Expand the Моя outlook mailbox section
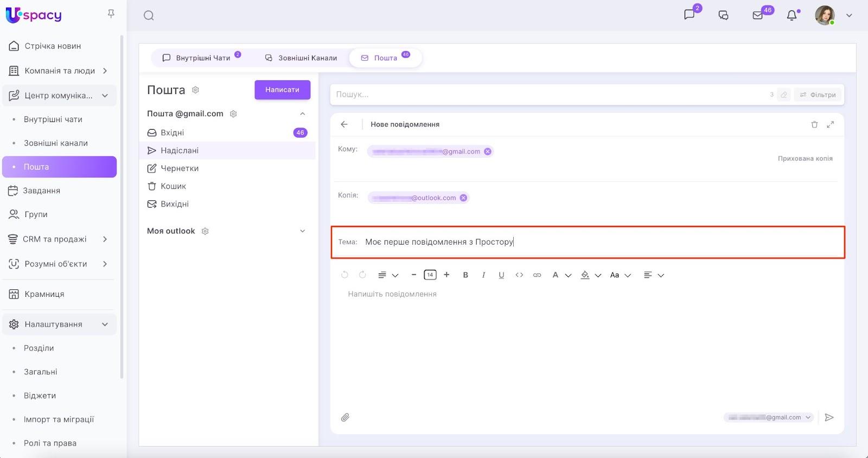Screen dimensions: 868x458 click(302, 231)
